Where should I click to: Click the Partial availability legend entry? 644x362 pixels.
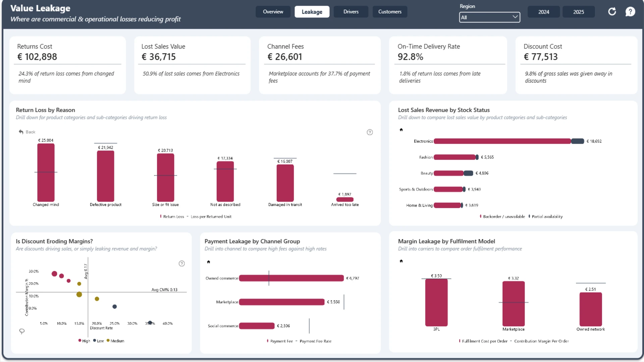pyautogui.click(x=546, y=217)
